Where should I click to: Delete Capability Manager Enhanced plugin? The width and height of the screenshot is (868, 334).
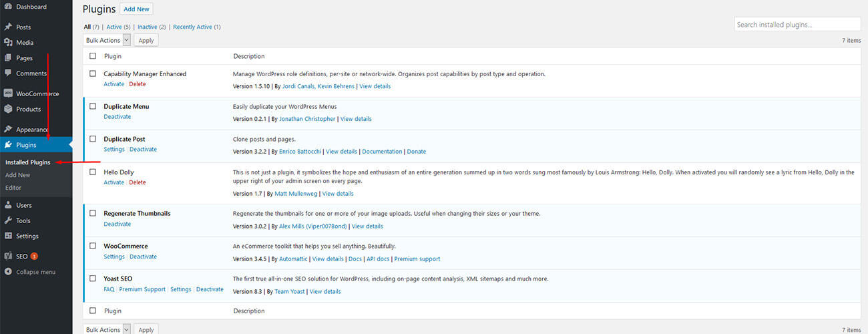pyautogui.click(x=137, y=84)
